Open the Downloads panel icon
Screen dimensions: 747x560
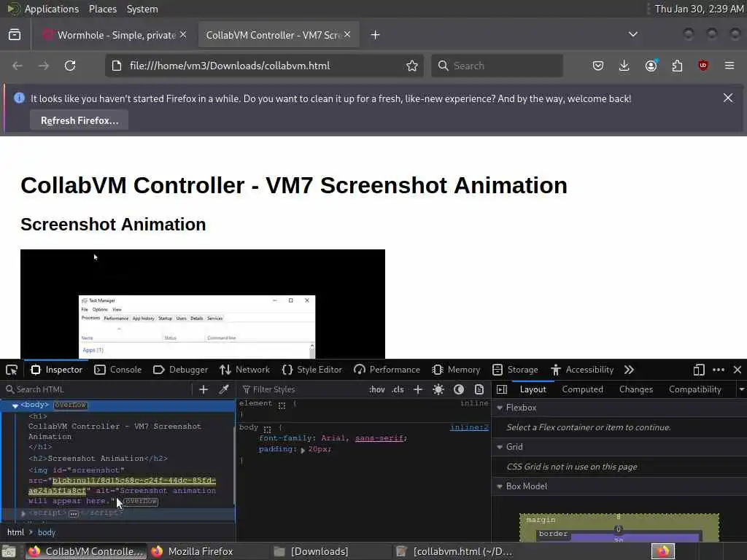(624, 66)
